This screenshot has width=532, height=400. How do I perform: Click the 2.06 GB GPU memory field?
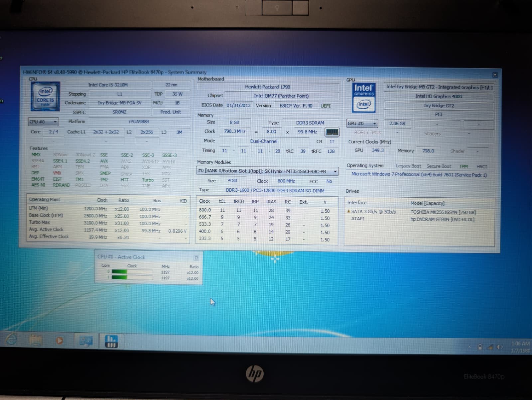(x=397, y=124)
